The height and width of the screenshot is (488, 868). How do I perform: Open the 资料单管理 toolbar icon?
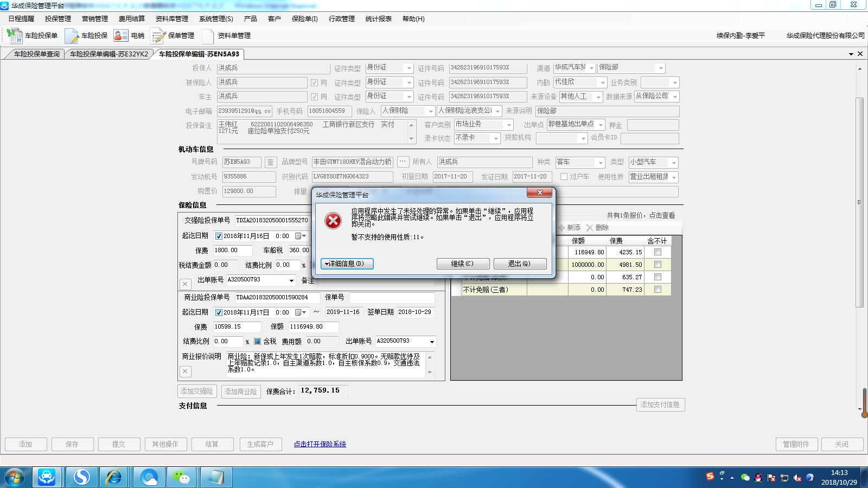pyautogui.click(x=208, y=36)
